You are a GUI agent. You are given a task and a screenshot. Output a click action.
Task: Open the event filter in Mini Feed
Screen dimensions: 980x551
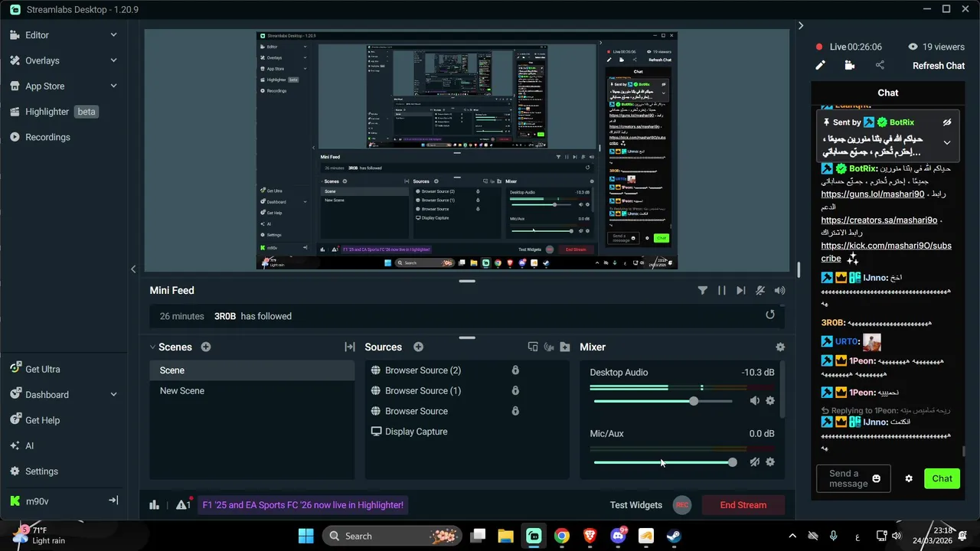tap(702, 290)
